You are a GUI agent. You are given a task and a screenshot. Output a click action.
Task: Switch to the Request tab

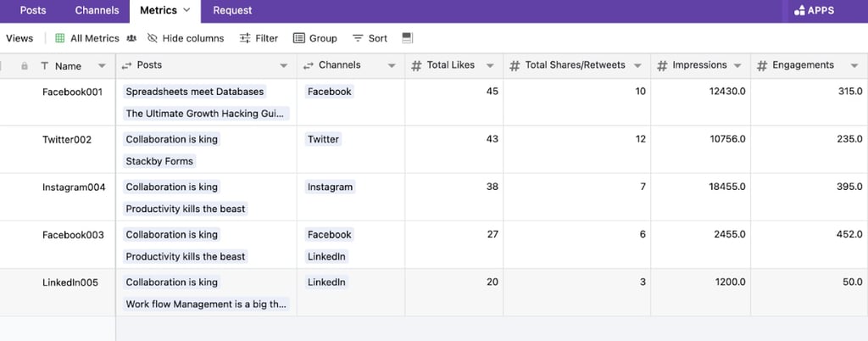(x=232, y=10)
